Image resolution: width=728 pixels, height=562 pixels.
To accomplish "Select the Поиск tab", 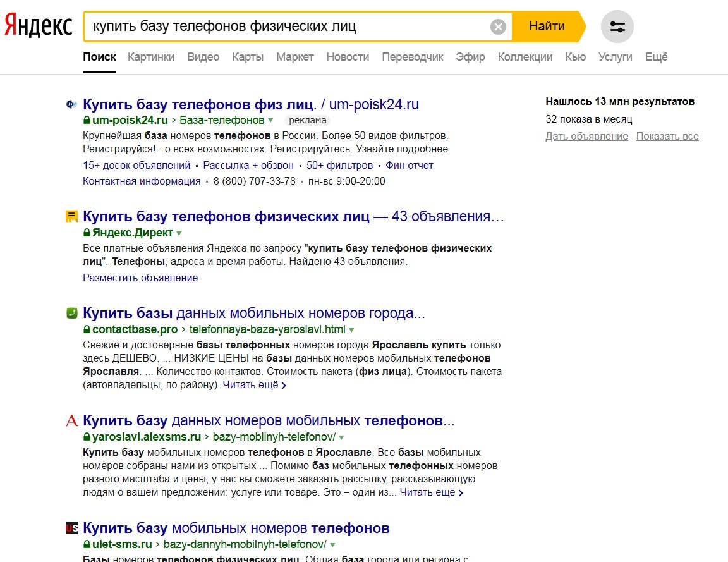I will point(99,57).
